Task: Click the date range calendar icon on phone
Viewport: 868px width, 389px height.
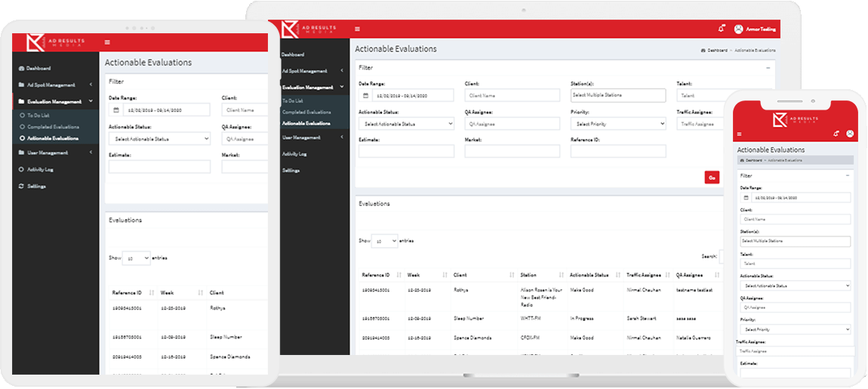Action: click(x=746, y=197)
